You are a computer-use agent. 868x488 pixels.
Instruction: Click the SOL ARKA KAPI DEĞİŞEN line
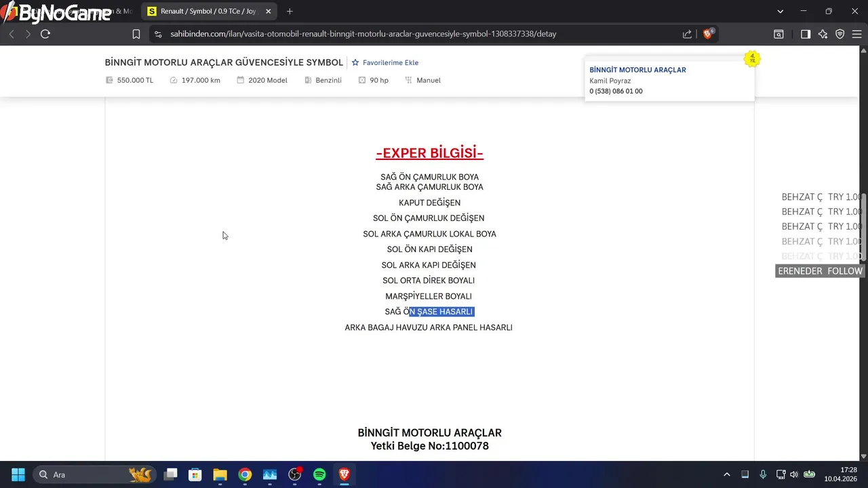click(429, 265)
